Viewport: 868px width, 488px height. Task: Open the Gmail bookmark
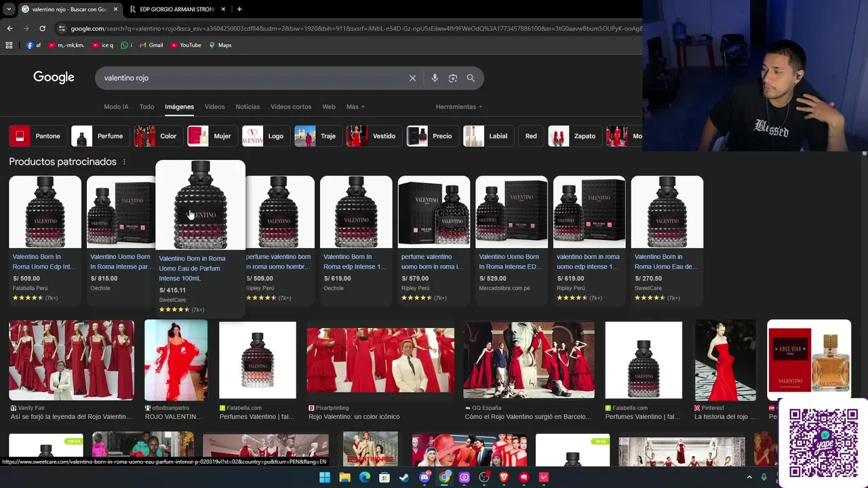(151, 45)
